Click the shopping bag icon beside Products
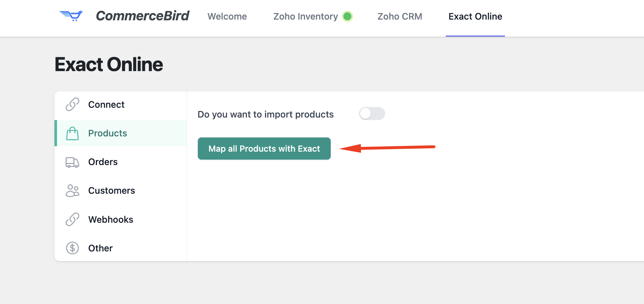Screen dimensions: 644x304 72,133
